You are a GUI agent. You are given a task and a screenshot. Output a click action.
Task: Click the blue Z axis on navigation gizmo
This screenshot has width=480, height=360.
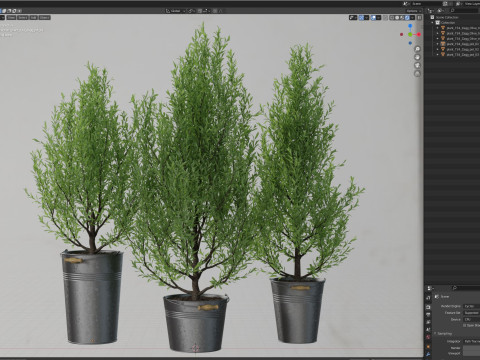410,26
